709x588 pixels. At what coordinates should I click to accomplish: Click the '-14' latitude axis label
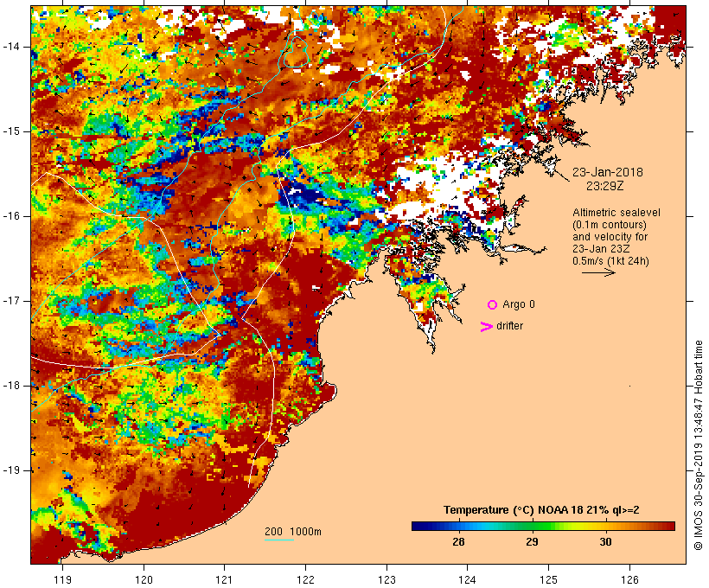pos(11,47)
